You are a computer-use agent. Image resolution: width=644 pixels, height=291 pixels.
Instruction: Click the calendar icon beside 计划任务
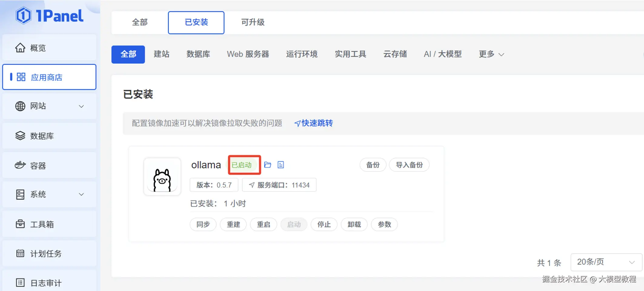click(20, 253)
